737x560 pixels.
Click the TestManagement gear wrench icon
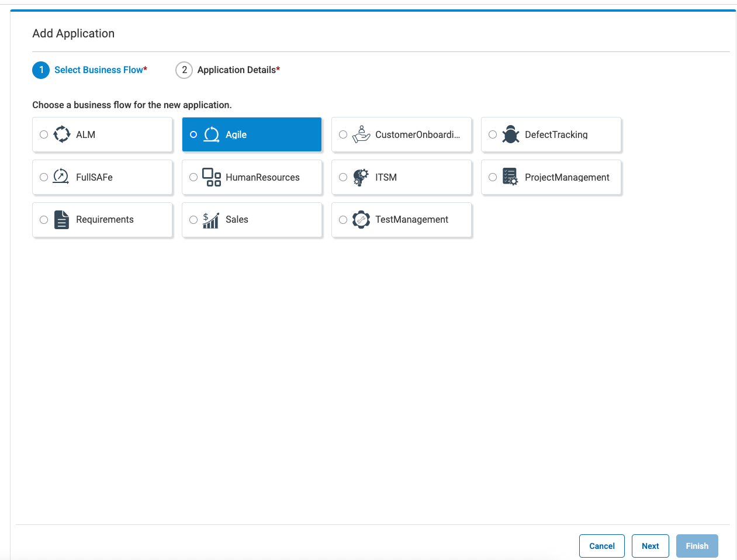(361, 220)
